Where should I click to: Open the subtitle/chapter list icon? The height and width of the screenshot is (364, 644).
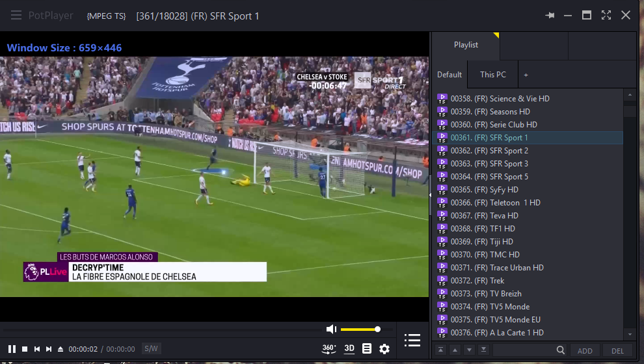(367, 349)
